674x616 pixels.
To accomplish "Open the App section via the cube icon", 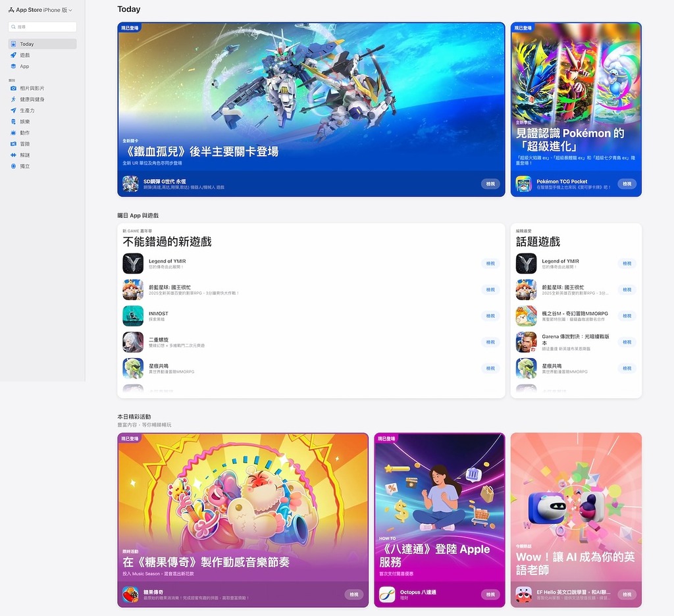I will 14,66.
